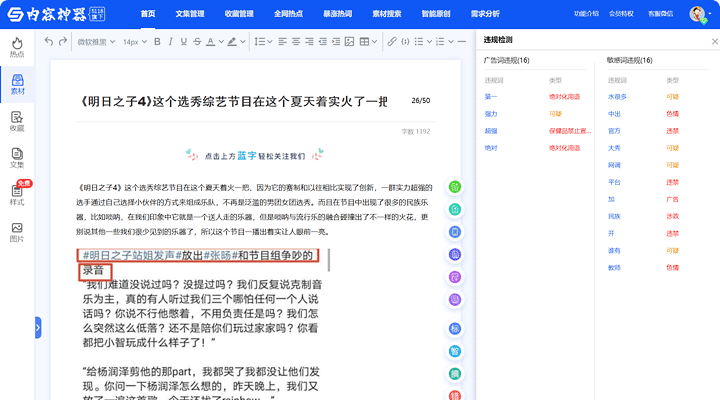
Task: Click the sensitive word 民族
Action: coord(614,216)
